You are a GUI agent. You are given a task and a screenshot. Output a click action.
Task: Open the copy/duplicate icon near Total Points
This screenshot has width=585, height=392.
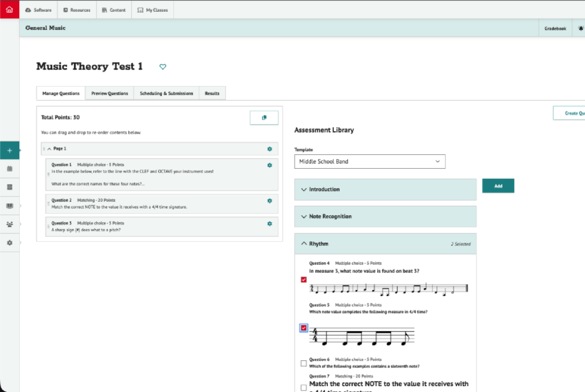pos(264,117)
